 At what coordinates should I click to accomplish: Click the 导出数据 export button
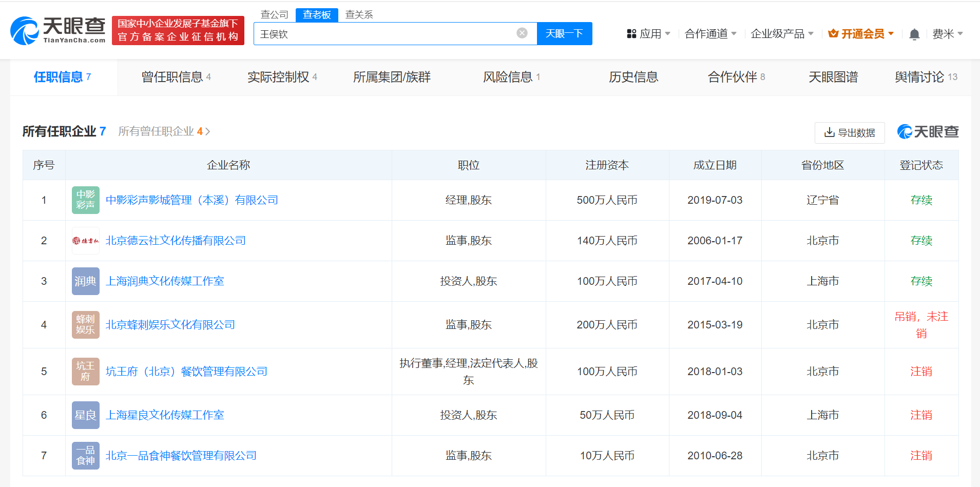click(x=849, y=133)
